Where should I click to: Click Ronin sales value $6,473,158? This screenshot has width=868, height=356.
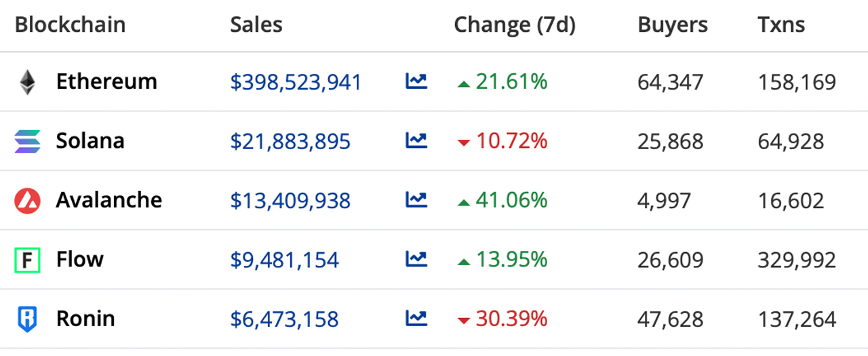[x=284, y=318]
